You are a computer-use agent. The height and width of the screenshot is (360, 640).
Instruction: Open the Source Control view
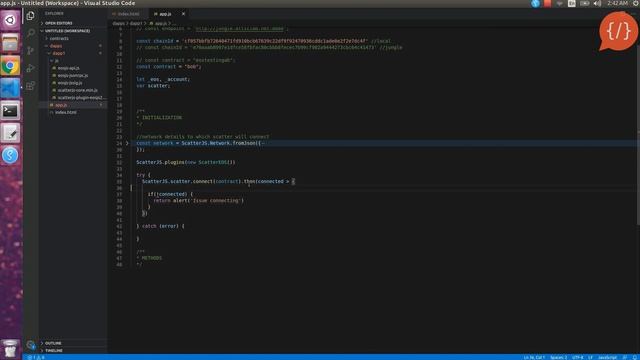[31, 51]
